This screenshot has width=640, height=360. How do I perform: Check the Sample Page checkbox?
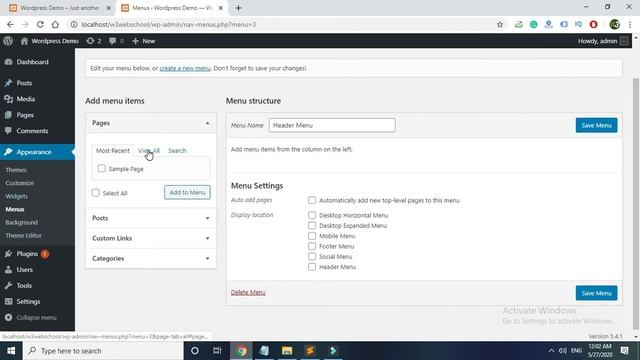tap(102, 168)
